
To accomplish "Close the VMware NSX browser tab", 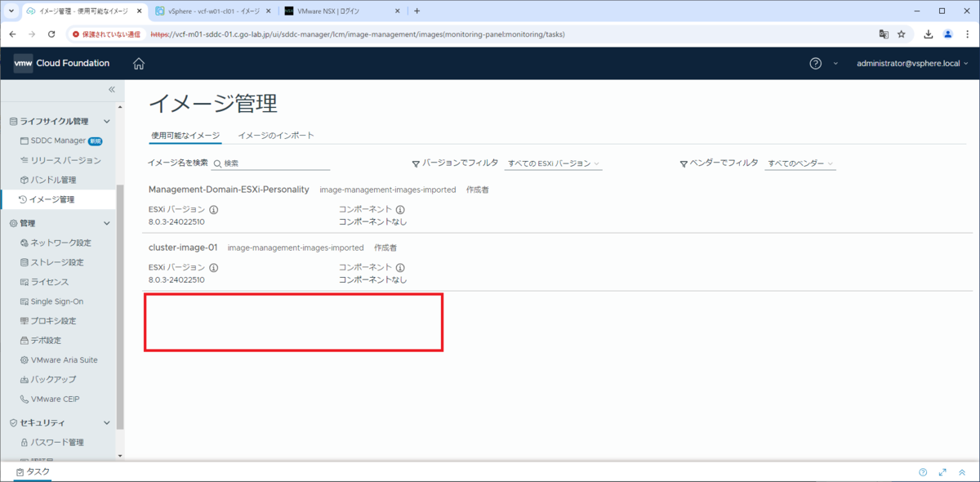I will (x=398, y=11).
